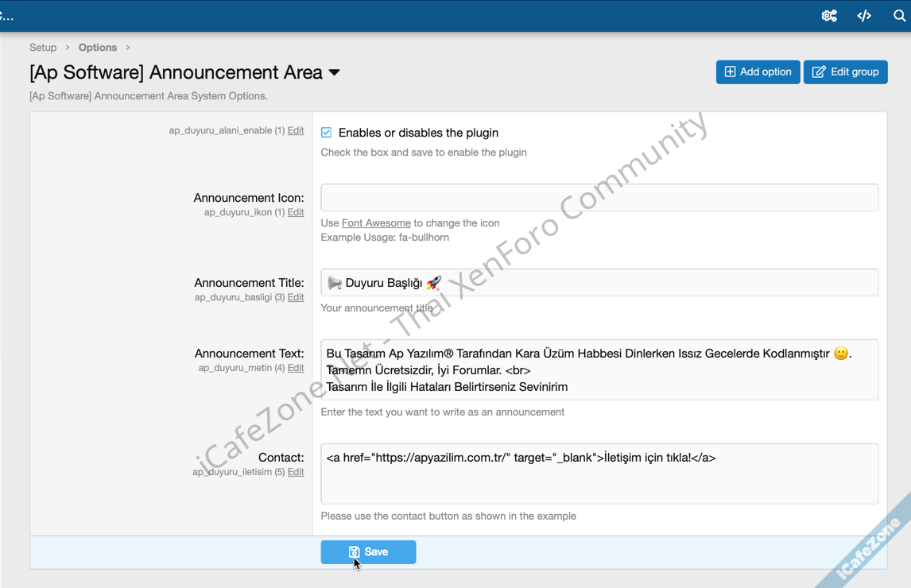The width and height of the screenshot is (911, 588).
Task: Click inside the Announcement Text textarea
Action: [x=599, y=370]
